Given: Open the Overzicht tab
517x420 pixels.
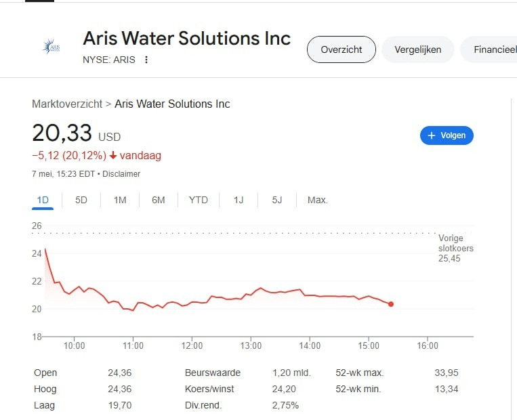Looking at the screenshot, I should tap(342, 49).
